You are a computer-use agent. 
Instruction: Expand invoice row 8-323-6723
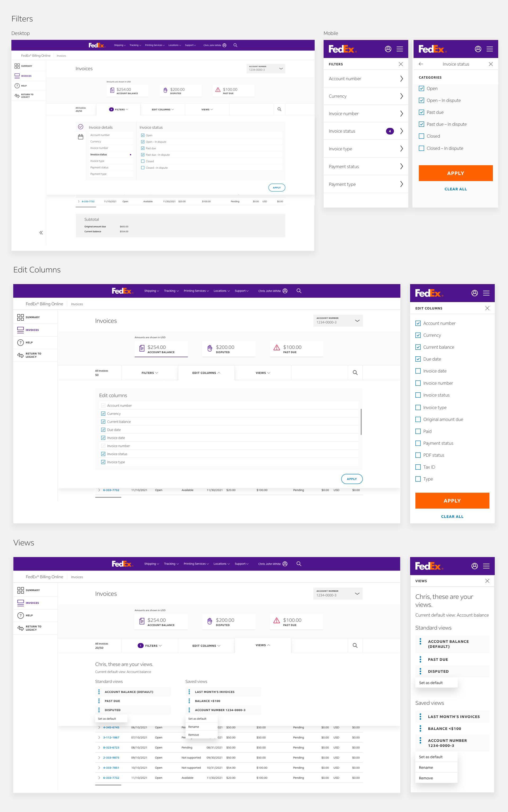pyautogui.click(x=99, y=747)
